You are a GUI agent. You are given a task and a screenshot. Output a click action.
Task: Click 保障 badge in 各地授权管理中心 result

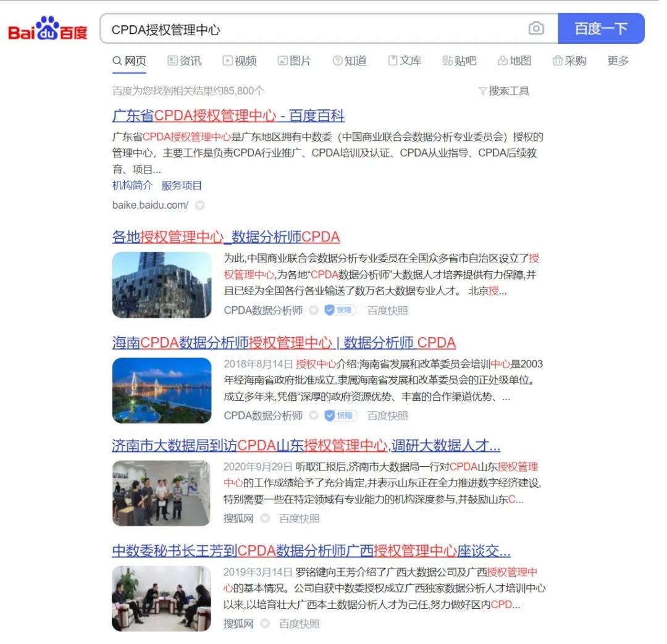point(340,310)
